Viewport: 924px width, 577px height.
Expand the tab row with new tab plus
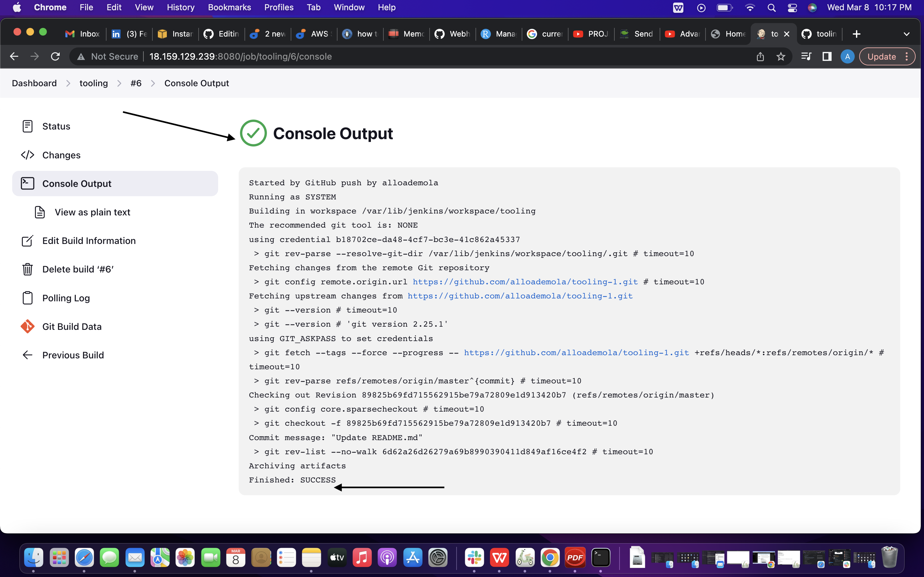(x=856, y=34)
